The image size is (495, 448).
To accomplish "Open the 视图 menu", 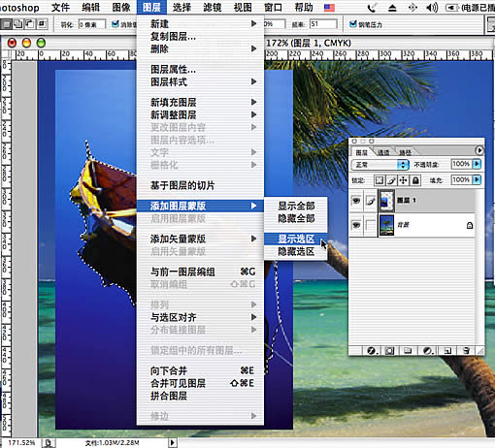I will (243, 7).
